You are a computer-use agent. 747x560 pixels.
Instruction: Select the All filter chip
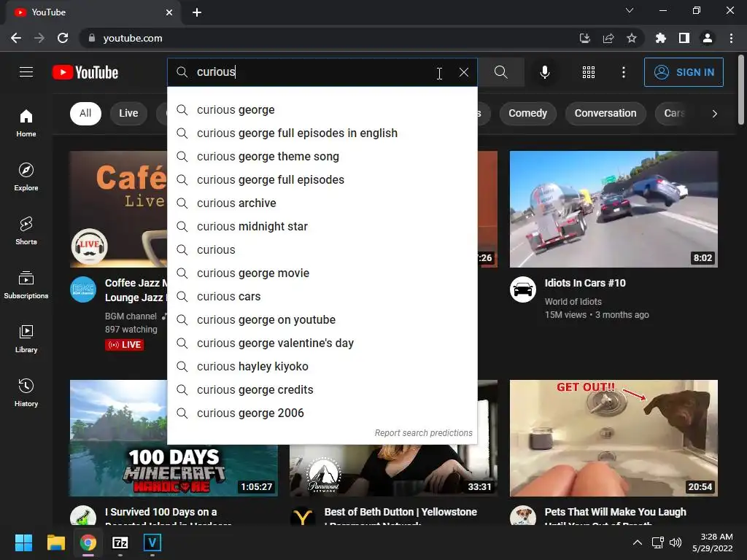click(x=86, y=113)
